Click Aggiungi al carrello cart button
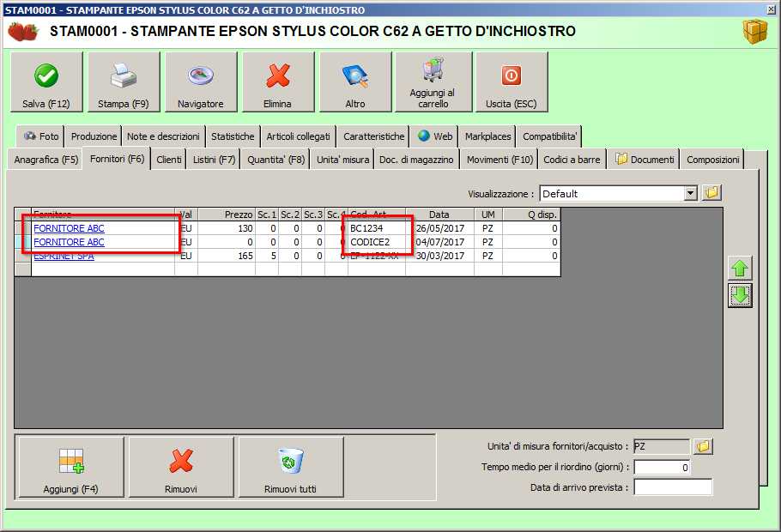This screenshot has height=532, width=781. tap(433, 82)
